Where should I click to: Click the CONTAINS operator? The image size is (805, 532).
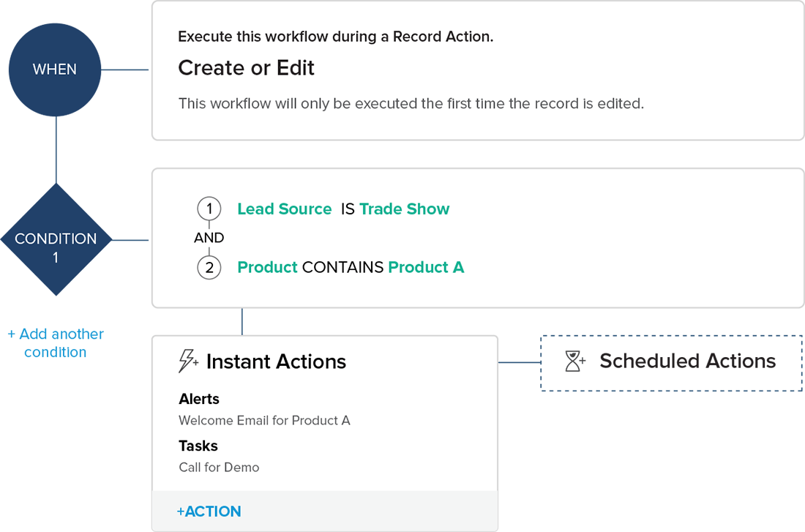coord(342,268)
